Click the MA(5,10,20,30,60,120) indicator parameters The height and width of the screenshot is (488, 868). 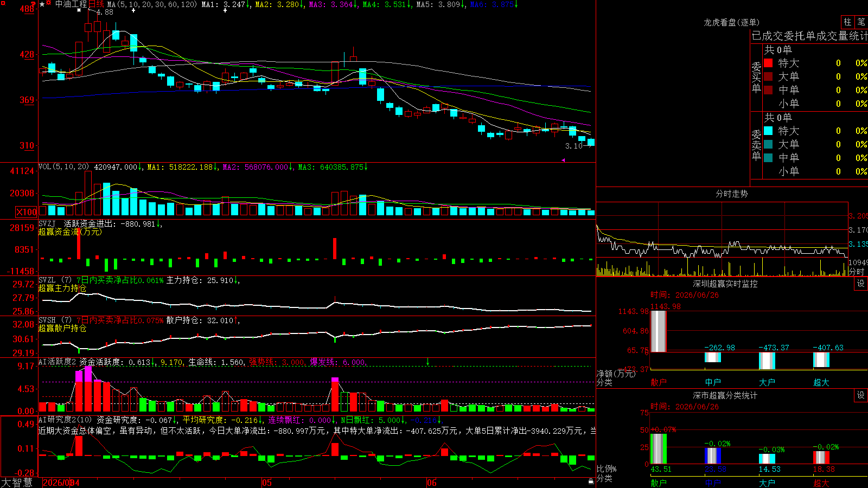pos(152,4)
